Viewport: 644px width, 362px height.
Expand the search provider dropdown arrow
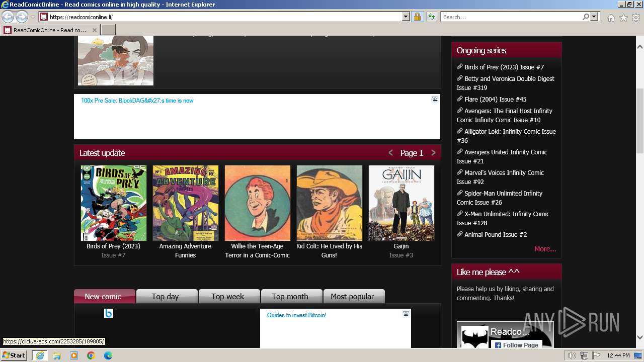pos(594,17)
